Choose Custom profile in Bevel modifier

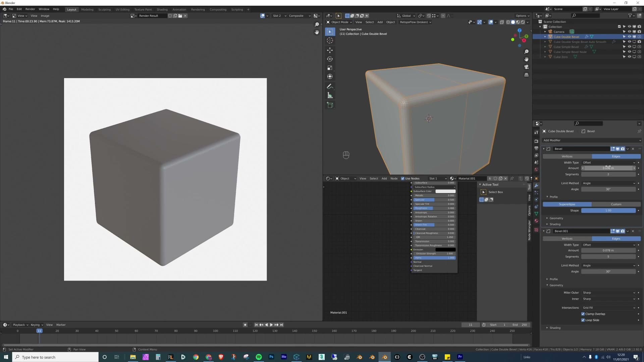click(x=616, y=204)
